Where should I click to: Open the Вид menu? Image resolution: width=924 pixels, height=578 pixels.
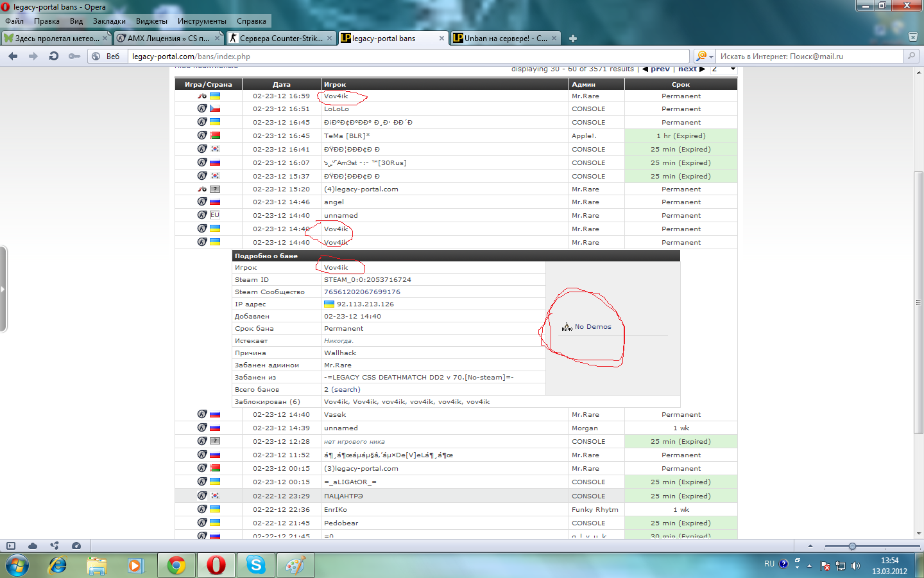(76, 21)
